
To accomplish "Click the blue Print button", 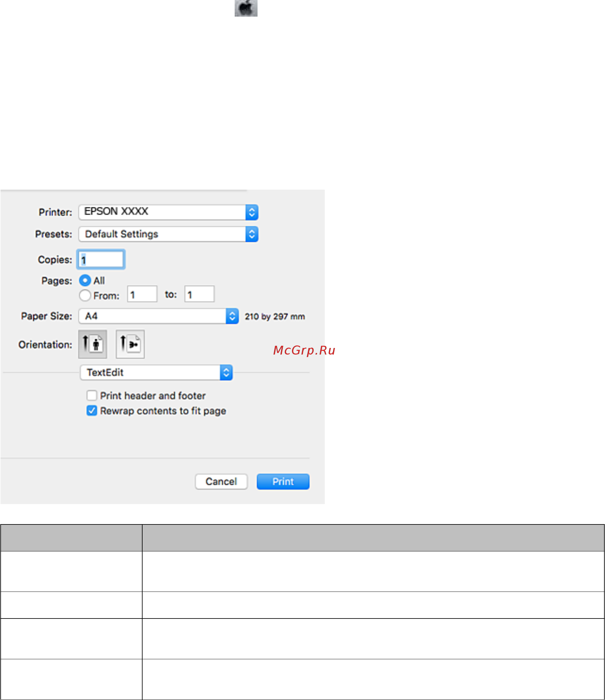I will click(x=283, y=482).
